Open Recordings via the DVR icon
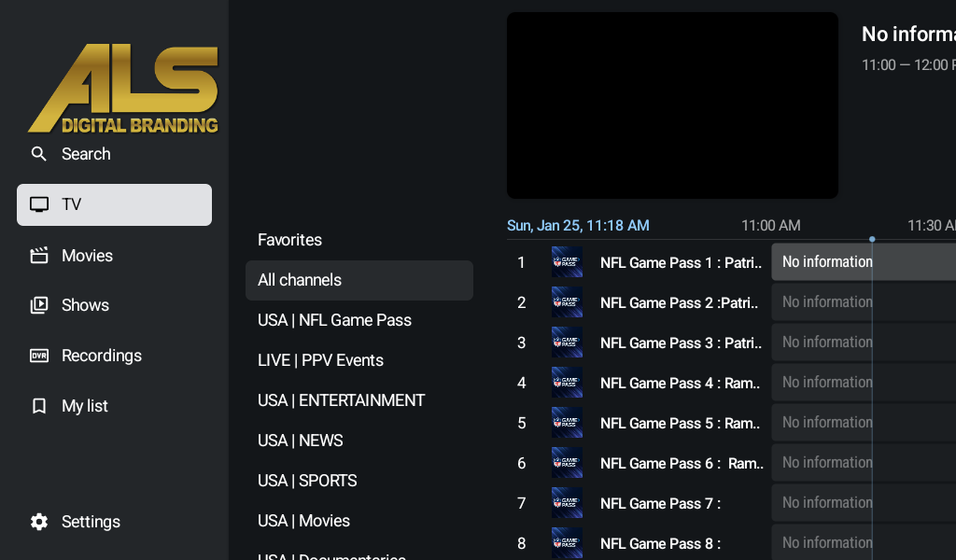Image resolution: width=956 pixels, height=560 pixels. click(x=39, y=356)
